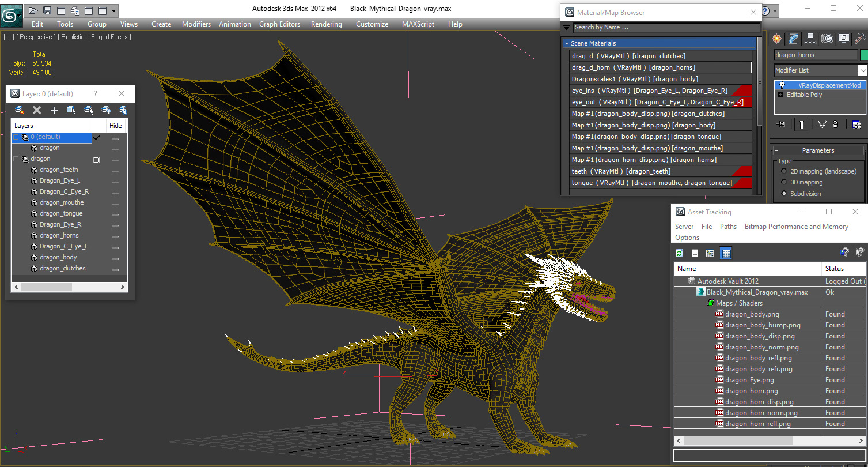Click the Pin Stack icon
The height and width of the screenshot is (467, 868).
(781, 124)
